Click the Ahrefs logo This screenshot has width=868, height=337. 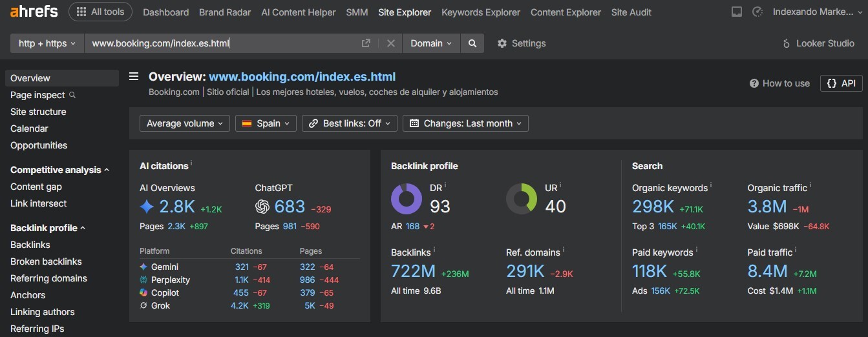click(34, 12)
